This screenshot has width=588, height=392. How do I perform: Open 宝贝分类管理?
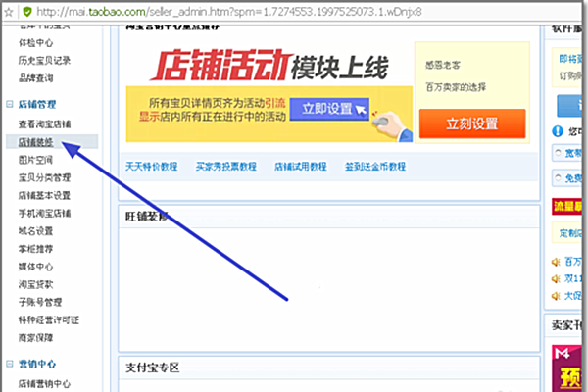(x=44, y=177)
